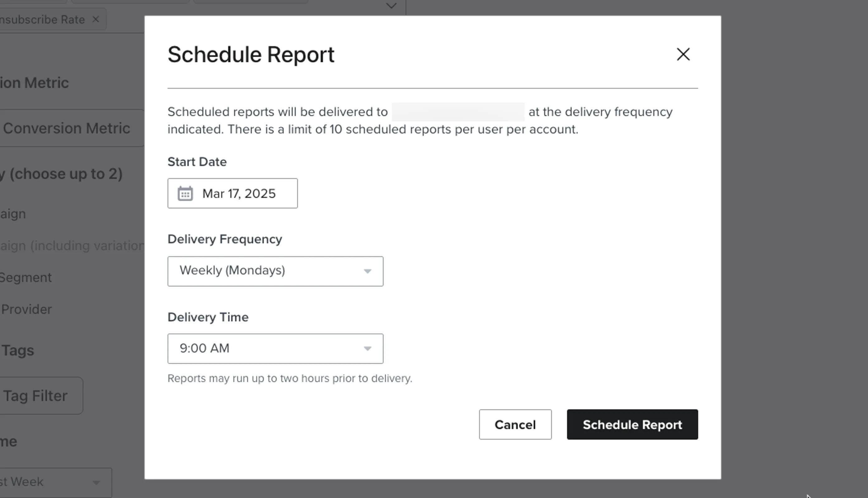Open the Delivery Frequency dropdown
868x498 pixels.
click(275, 271)
